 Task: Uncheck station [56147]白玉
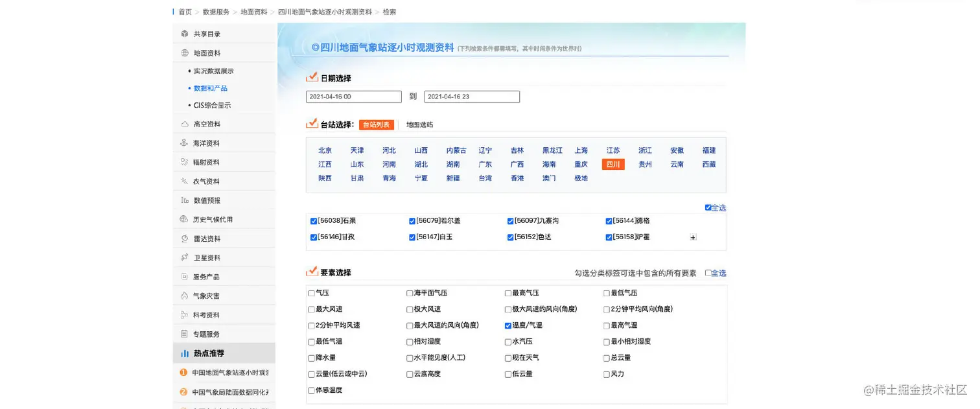[x=412, y=237]
